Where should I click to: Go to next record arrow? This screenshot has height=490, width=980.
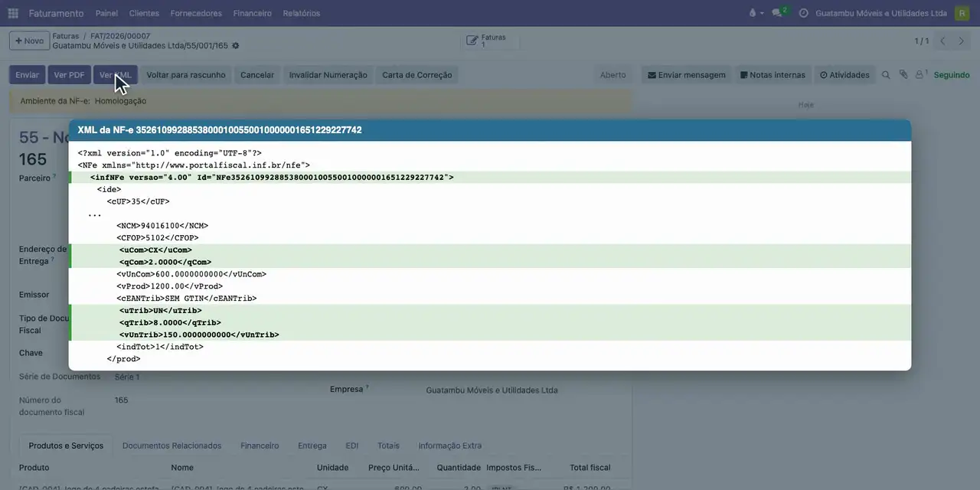(962, 41)
